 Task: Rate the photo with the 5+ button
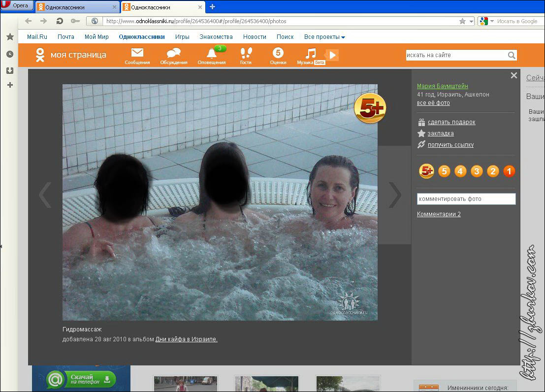[426, 171]
